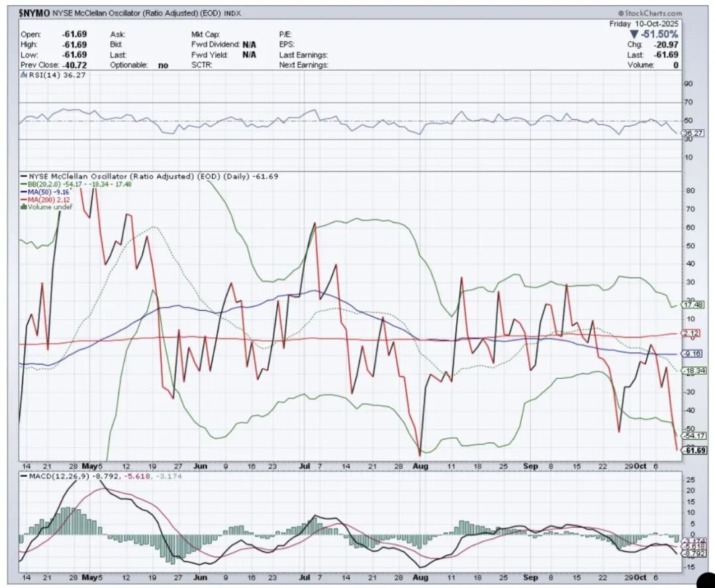This screenshot has height=588, width=715.
Task: Click the 'Last Earnings:' label
Action: pos(303,55)
